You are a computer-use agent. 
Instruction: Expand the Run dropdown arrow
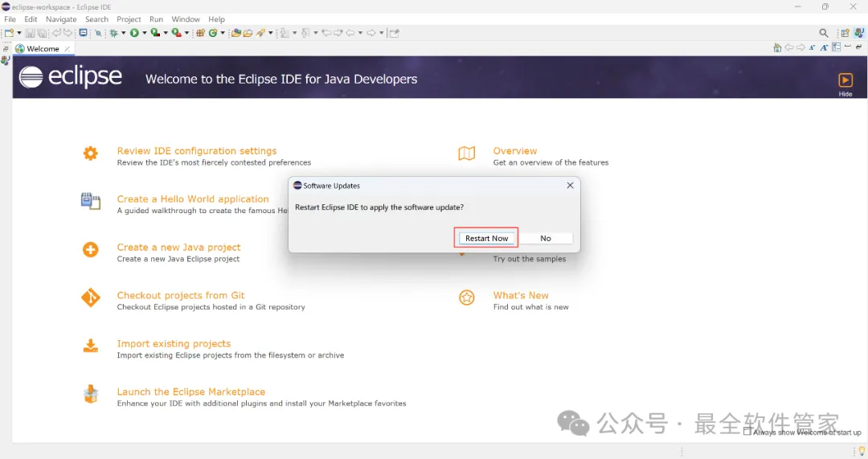(x=145, y=33)
